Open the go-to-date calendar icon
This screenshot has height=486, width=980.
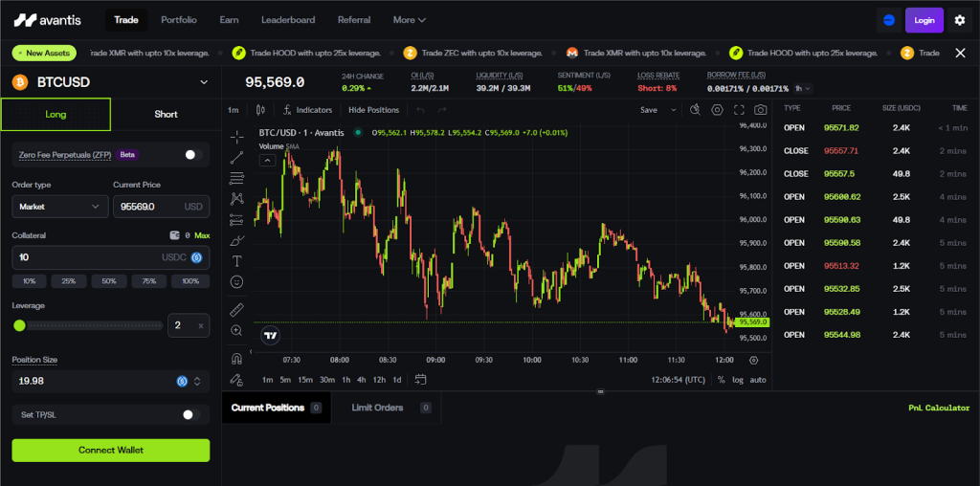pos(421,380)
